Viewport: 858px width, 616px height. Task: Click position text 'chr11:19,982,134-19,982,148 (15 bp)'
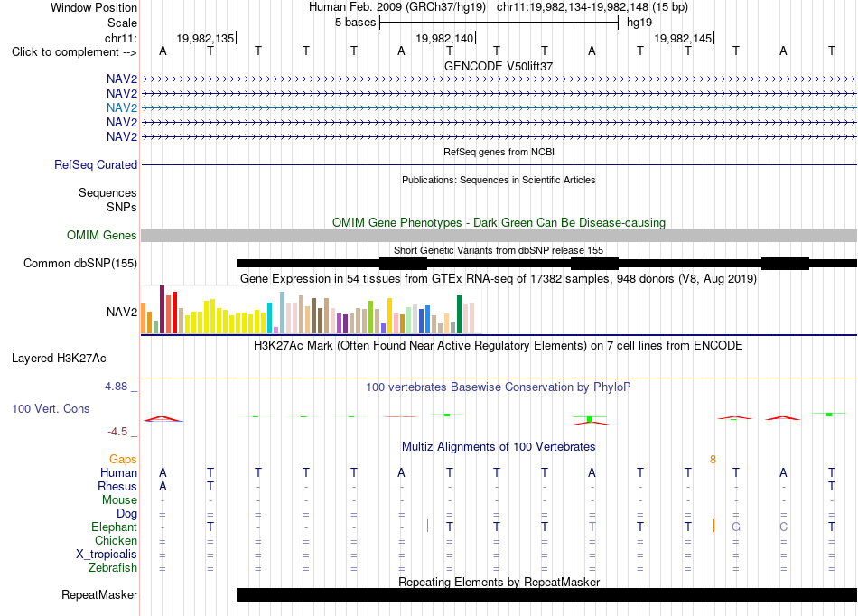click(x=592, y=7)
